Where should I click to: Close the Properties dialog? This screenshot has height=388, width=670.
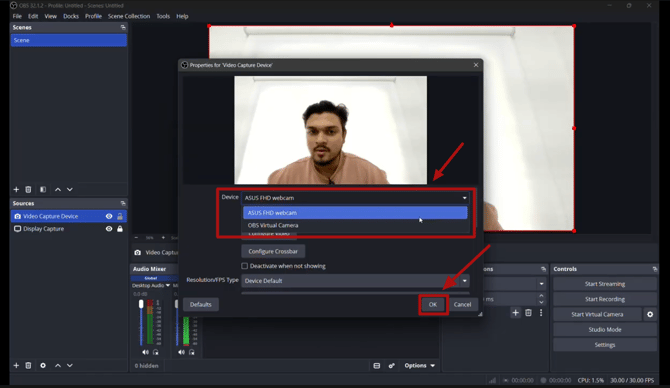pyautogui.click(x=476, y=65)
